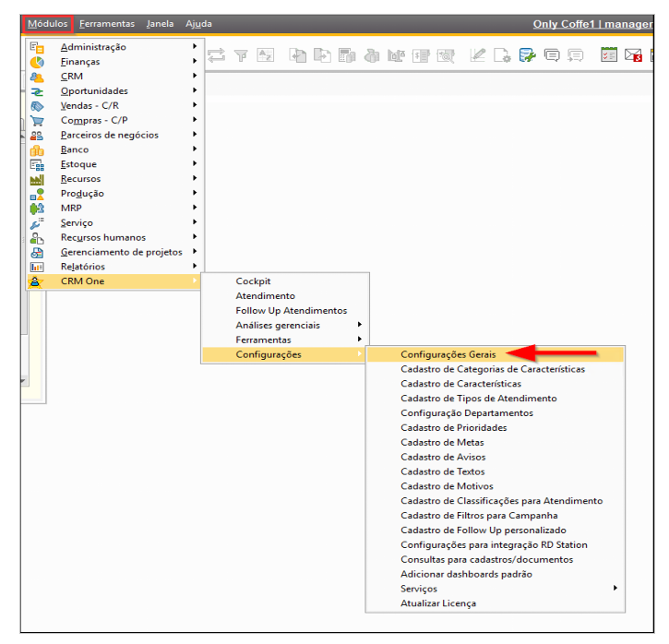Open the calendar checklist toolbar icon
Screen dimensions: 669x644
coord(609,54)
